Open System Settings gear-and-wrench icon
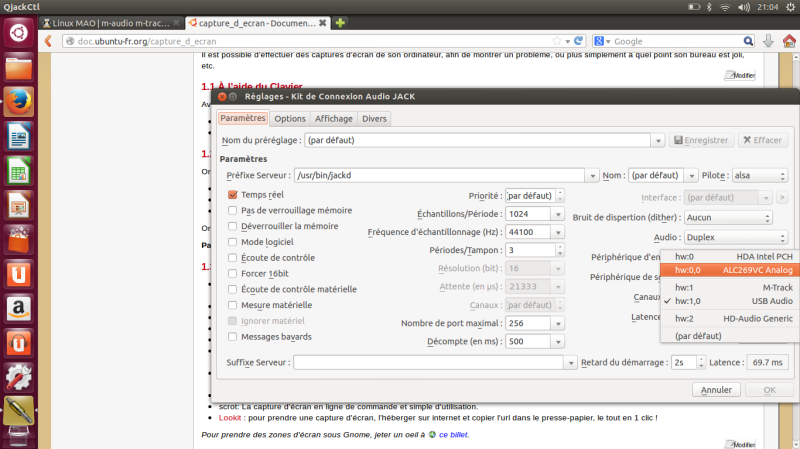Viewport: 800px width, 449px height. click(x=19, y=377)
